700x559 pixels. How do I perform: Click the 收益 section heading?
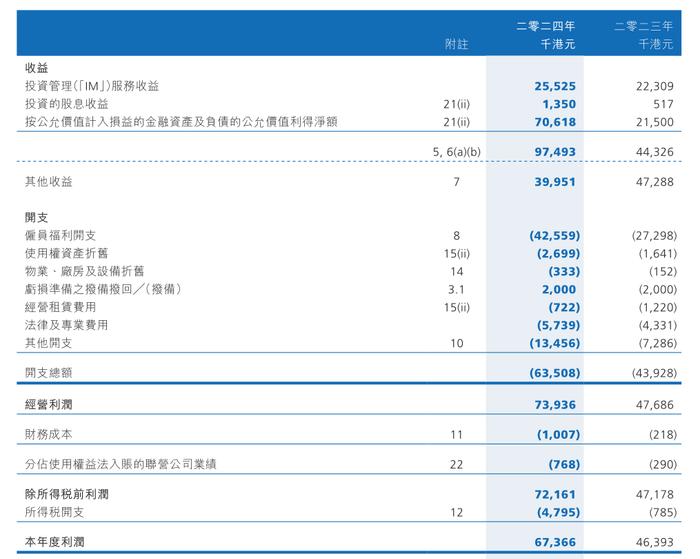37,68
